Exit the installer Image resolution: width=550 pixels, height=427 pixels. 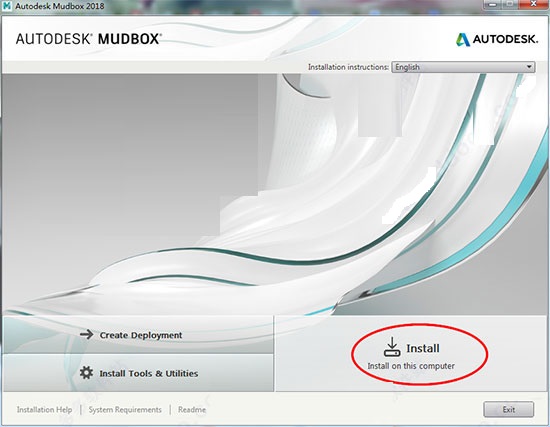(509, 409)
